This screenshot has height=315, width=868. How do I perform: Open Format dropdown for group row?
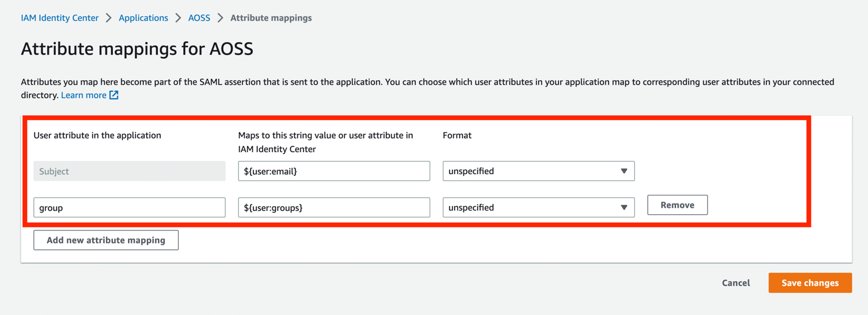538,207
